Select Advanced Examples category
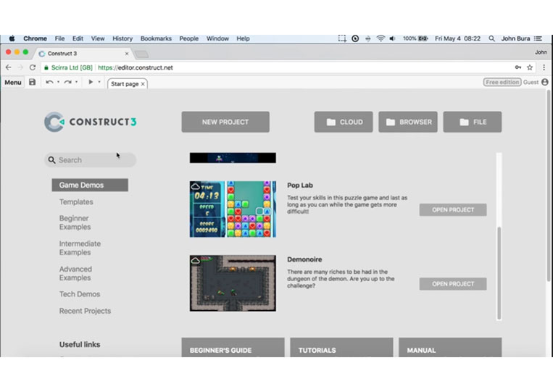553x392 pixels. [75, 273]
